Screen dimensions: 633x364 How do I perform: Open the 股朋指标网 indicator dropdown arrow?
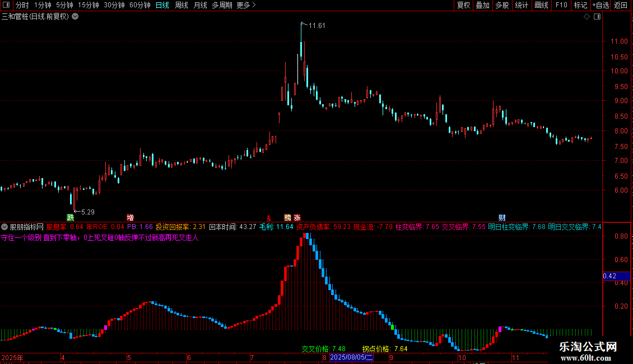pyautogui.click(x=4, y=227)
